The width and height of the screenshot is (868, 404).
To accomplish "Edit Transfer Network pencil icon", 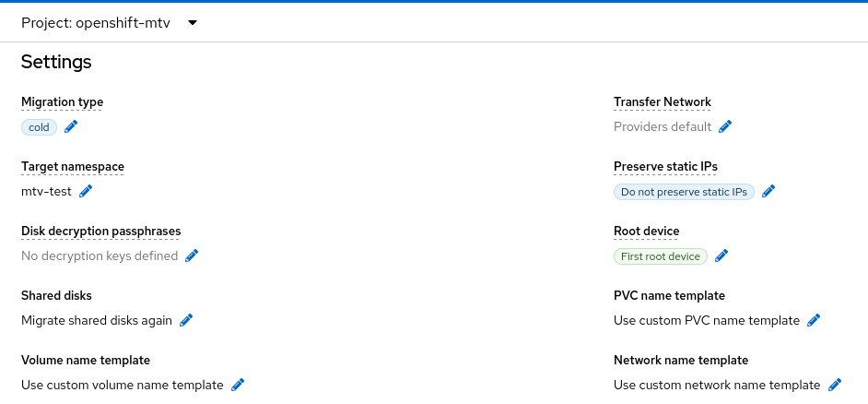I will click(x=725, y=126).
